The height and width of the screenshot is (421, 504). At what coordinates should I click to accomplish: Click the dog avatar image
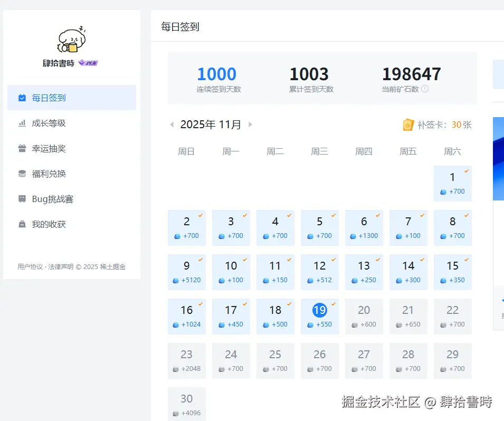(x=71, y=40)
